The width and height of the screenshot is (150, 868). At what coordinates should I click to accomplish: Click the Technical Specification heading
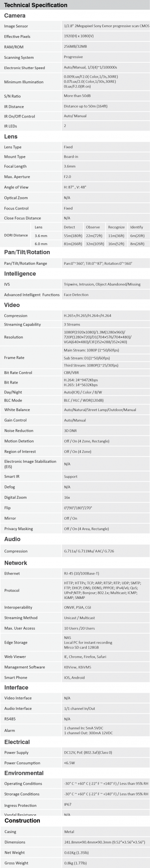point(36,5)
